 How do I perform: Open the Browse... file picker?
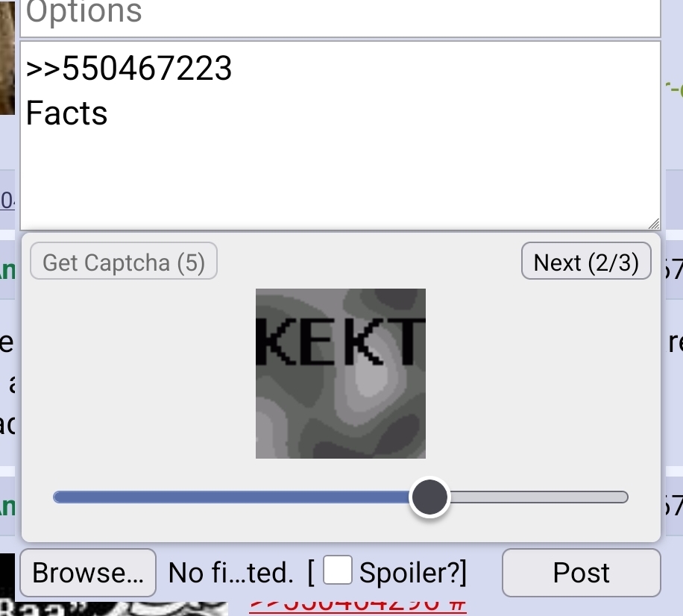coord(88,573)
